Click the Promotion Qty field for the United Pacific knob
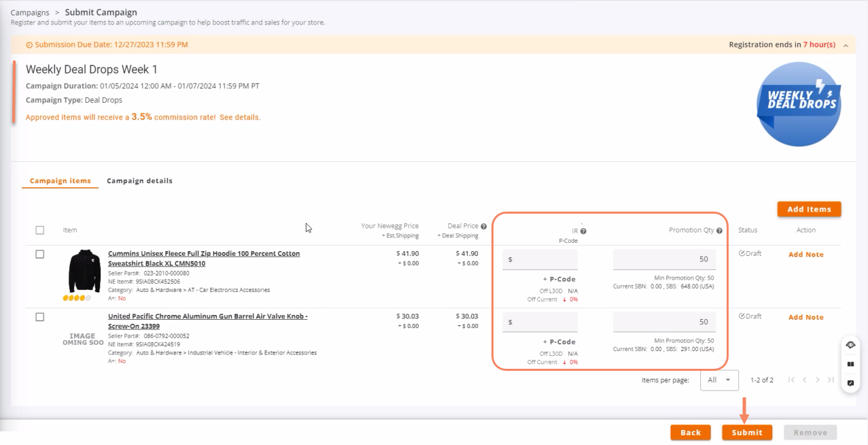Image resolution: width=868 pixels, height=445 pixels. 664,322
